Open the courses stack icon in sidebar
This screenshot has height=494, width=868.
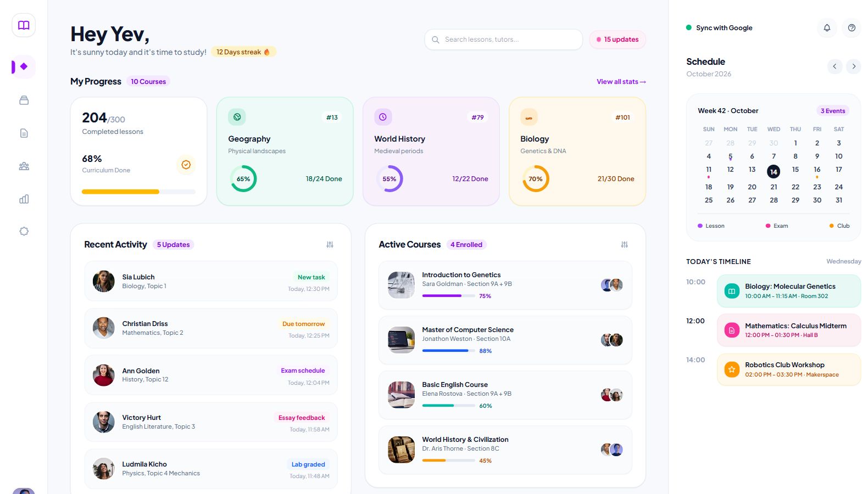click(x=24, y=100)
